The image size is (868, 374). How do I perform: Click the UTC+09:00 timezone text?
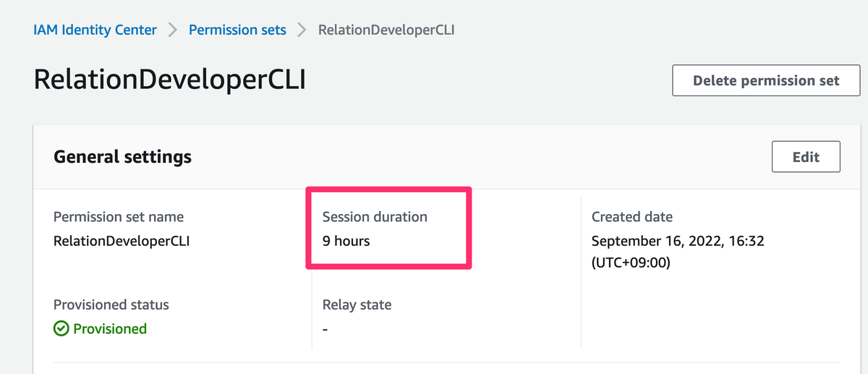pyautogui.click(x=631, y=263)
